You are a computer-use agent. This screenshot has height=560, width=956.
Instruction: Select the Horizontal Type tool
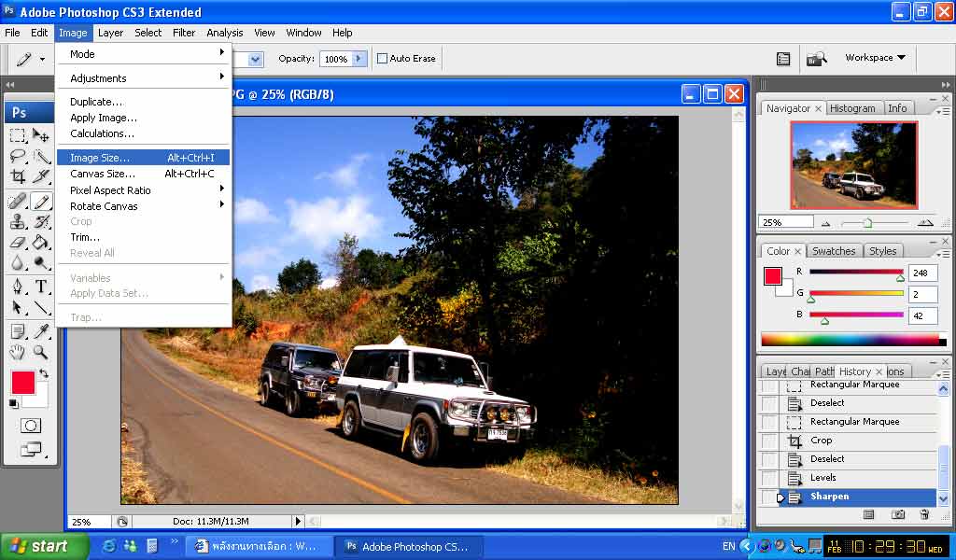tap(41, 286)
